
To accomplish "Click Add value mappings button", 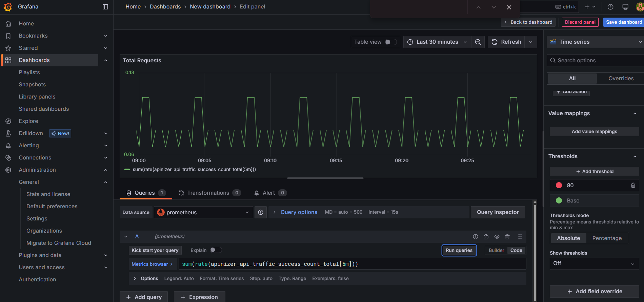I will pos(594,131).
